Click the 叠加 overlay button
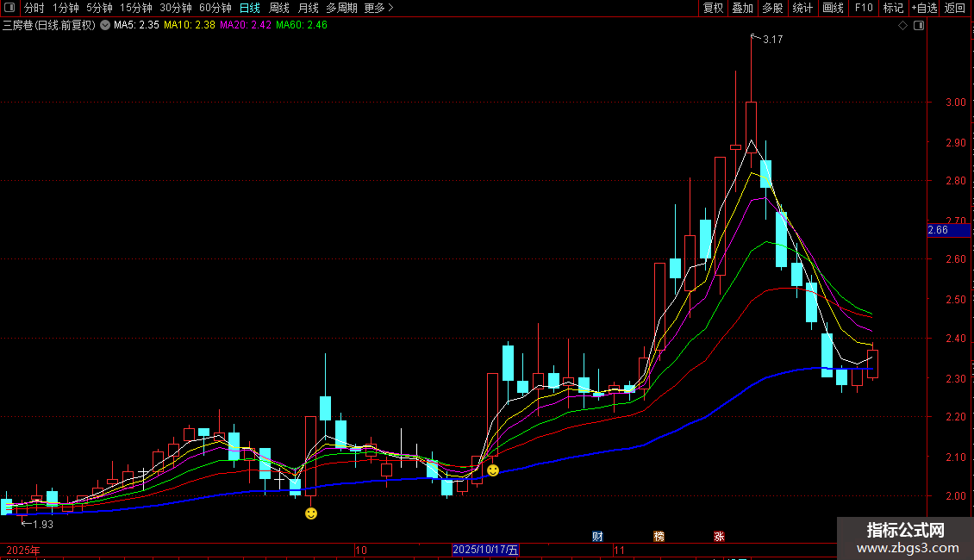The height and width of the screenshot is (560, 974). point(742,8)
